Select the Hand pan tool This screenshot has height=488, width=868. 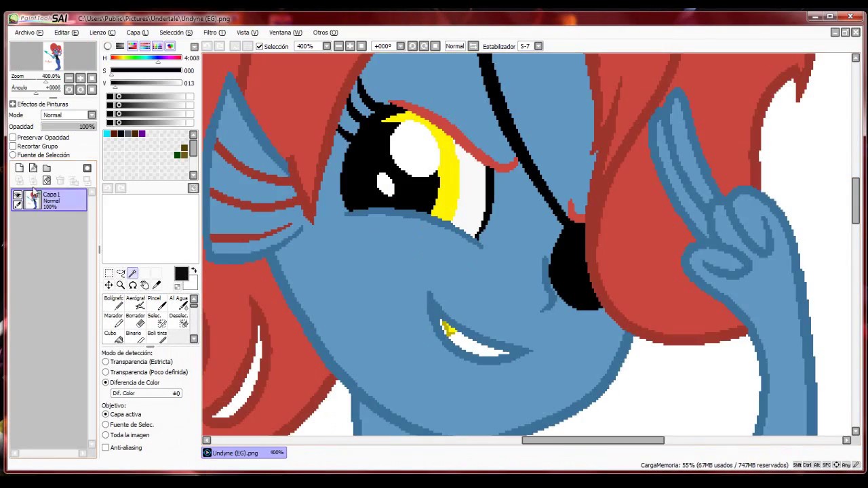[144, 285]
